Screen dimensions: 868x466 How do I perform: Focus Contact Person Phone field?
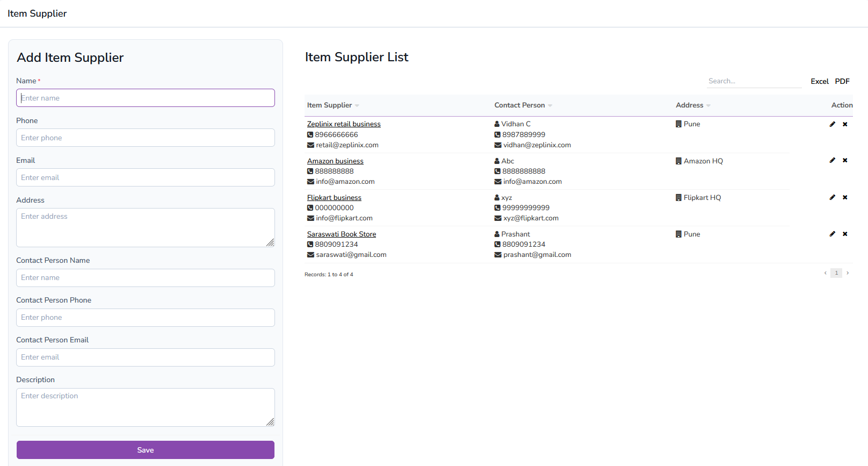pos(146,318)
